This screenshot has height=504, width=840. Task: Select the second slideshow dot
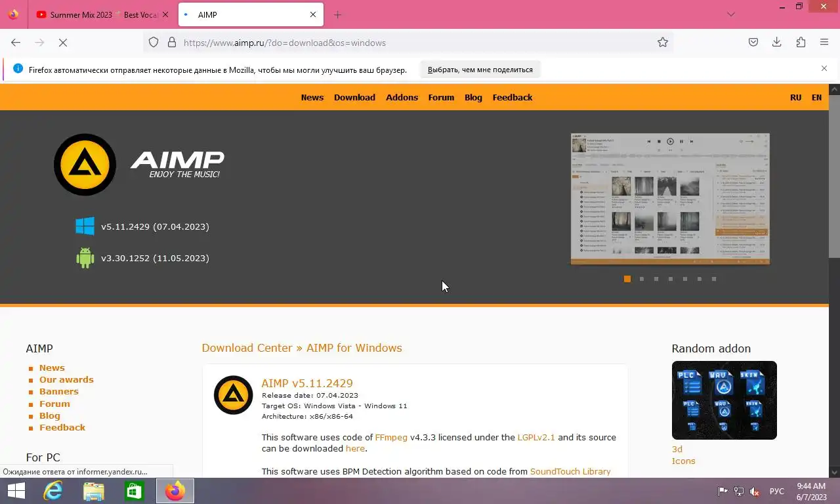(642, 279)
